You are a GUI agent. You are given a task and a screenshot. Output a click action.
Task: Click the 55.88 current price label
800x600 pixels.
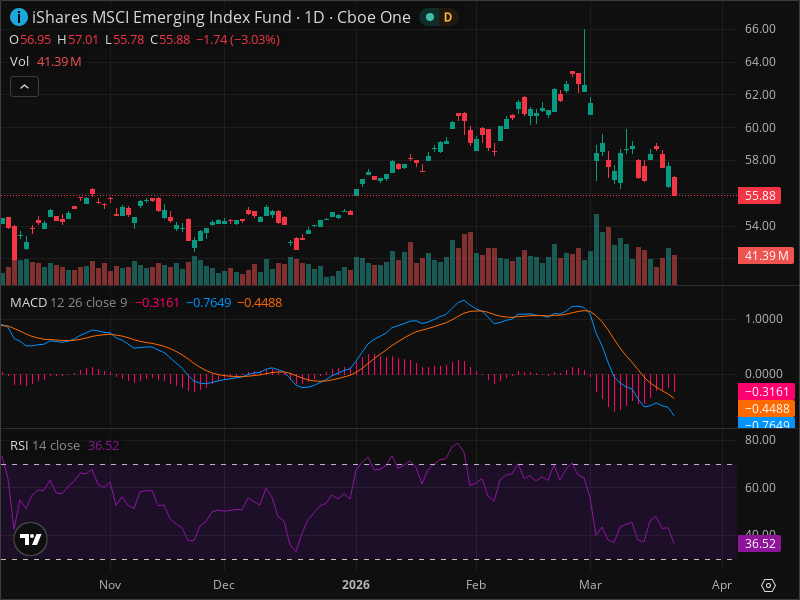(759, 195)
